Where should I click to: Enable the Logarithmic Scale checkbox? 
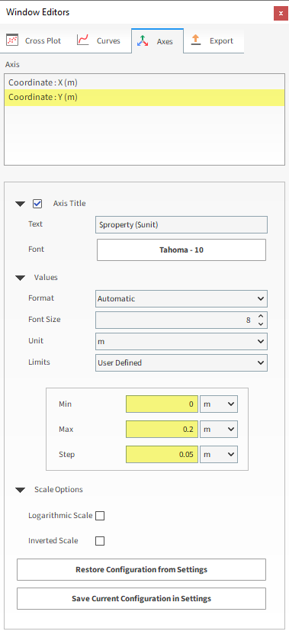coord(100,516)
